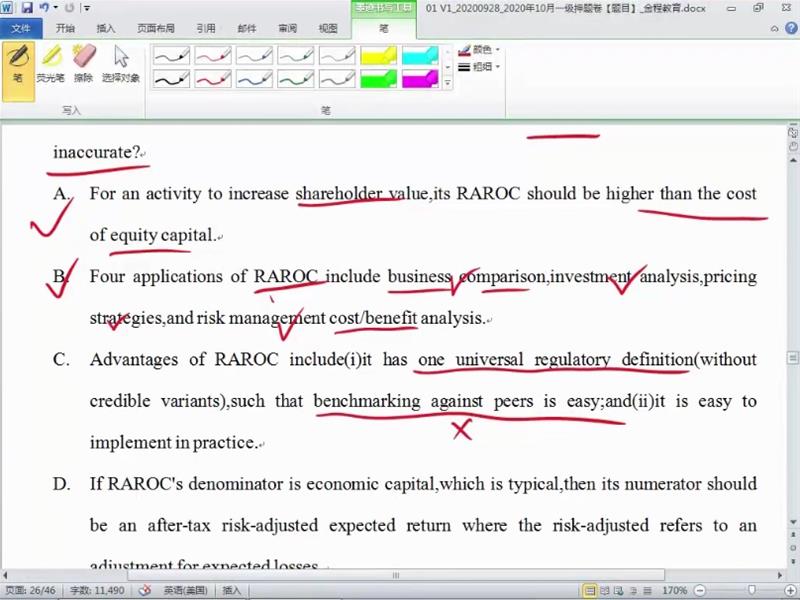Open the pen Color (颜色) dropdown
Viewport: 800px width, 600px height.
pos(479,49)
